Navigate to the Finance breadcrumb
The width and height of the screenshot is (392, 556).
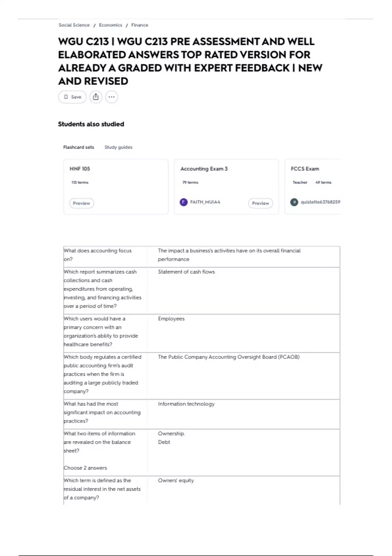point(140,25)
